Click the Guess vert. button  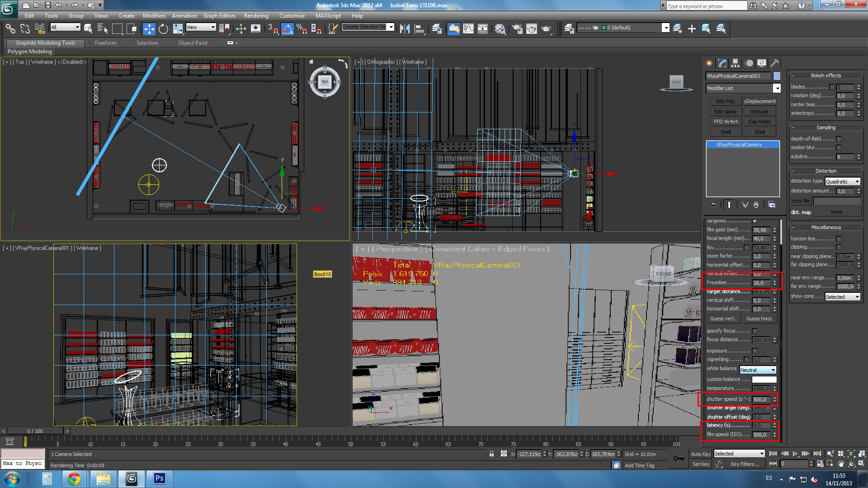723,319
